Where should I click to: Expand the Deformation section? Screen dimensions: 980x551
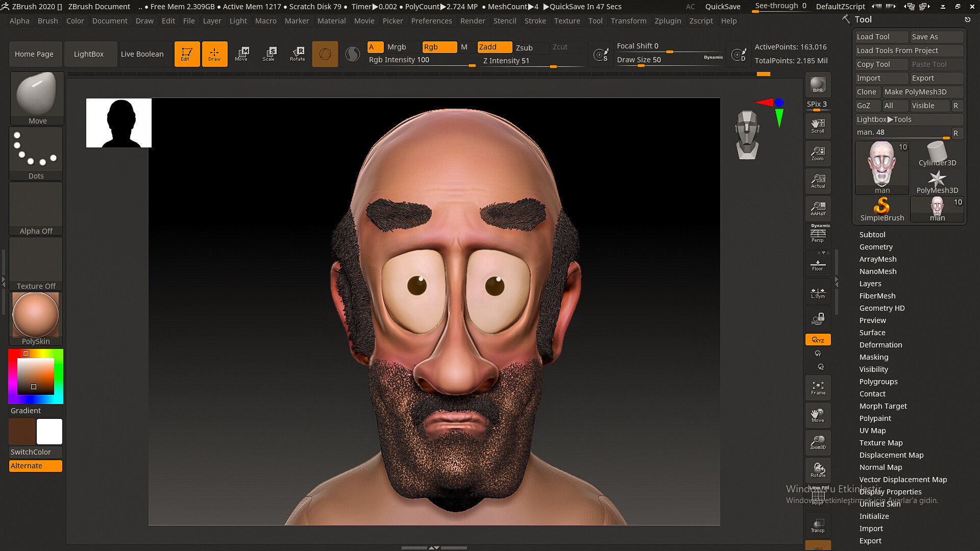880,345
